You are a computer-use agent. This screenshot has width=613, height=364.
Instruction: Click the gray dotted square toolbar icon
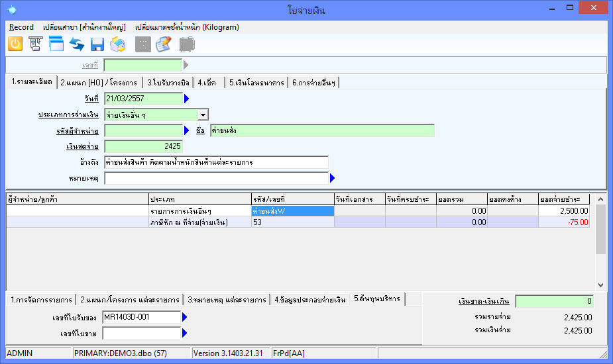(142, 44)
